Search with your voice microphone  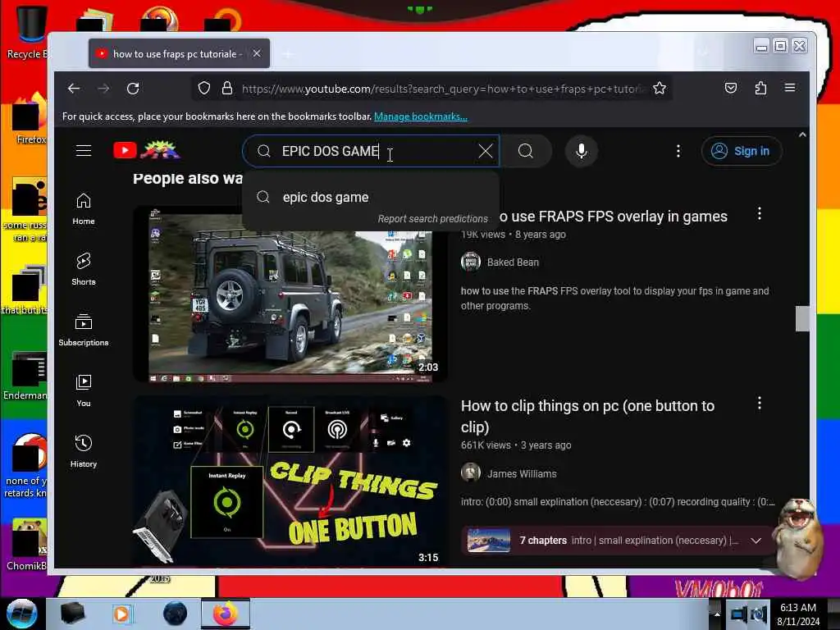(582, 151)
